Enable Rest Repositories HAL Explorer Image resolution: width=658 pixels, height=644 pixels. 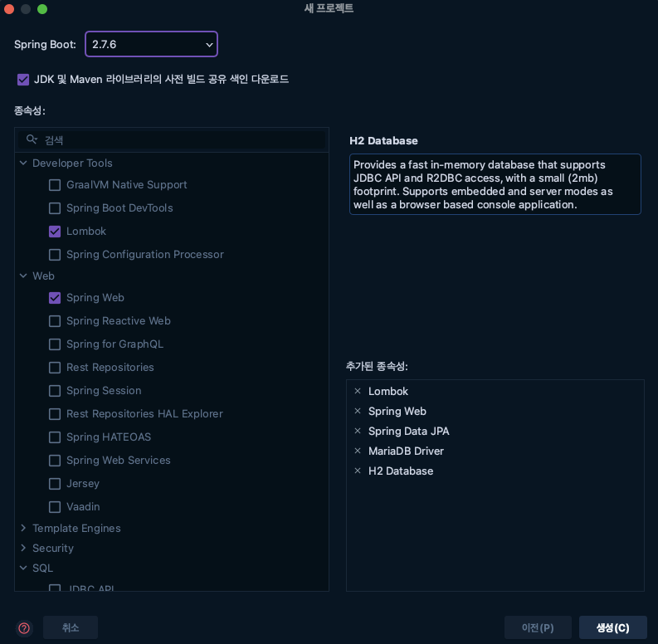[x=55, y=414]
